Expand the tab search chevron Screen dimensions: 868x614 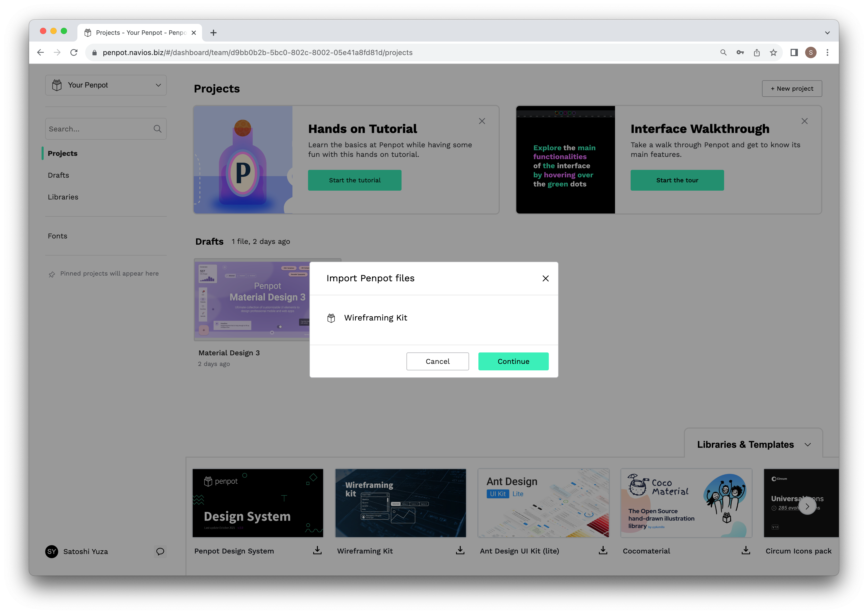[x=827, y=33]
